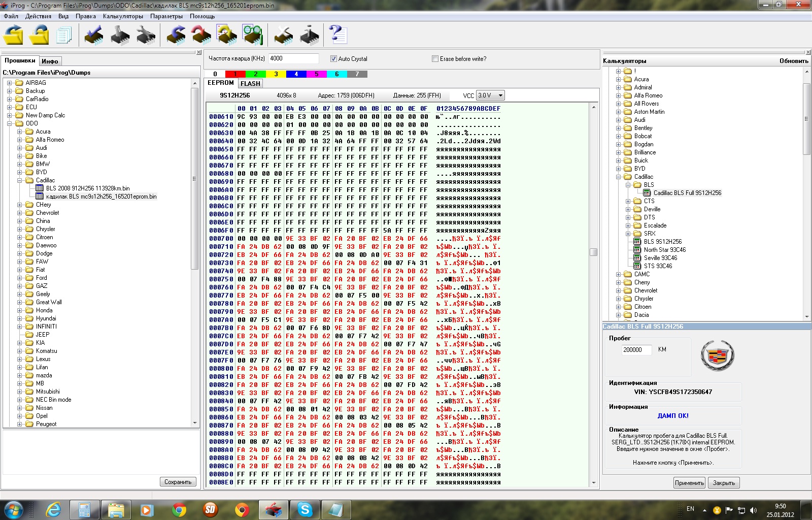The image size is (812, 520).
Task: Open the Калькуляторы menu
Action: 123,16
